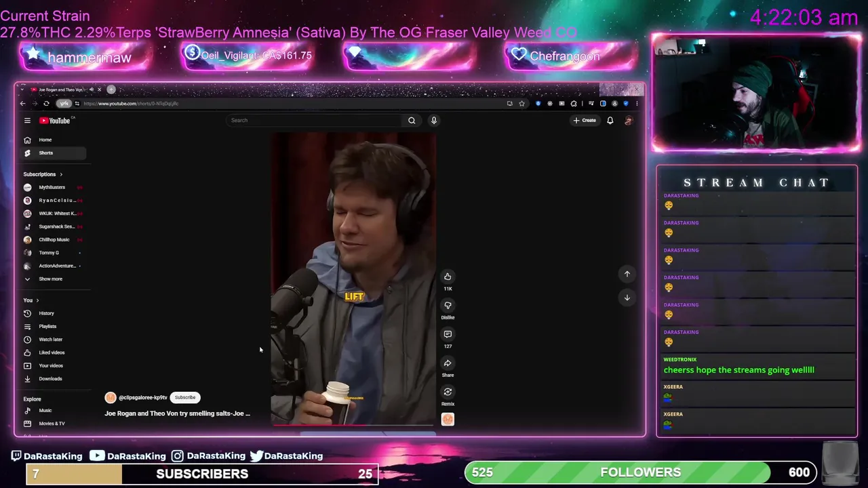Open Downloads in the sidebar
Image resolution: width=868 pixels, height=488 pixels.
tap(54, 379)
